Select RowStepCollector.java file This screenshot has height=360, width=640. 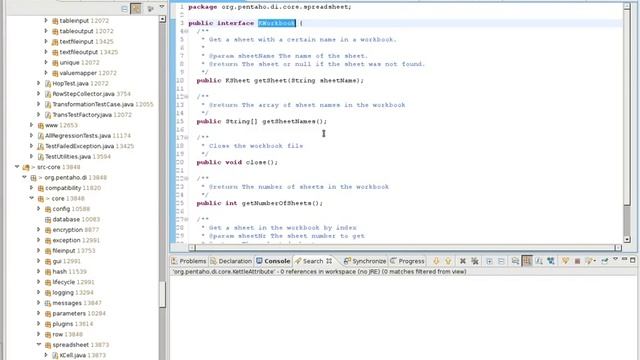point(88,94)
